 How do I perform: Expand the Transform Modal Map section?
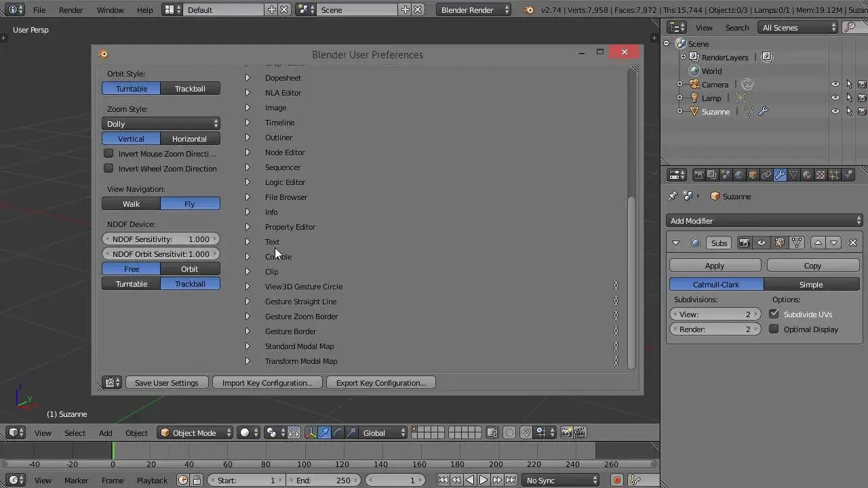click(248, 361)
